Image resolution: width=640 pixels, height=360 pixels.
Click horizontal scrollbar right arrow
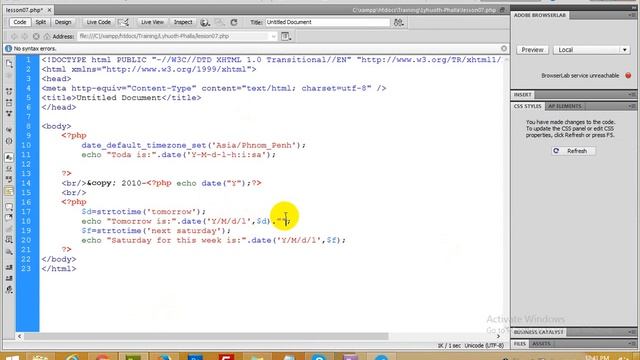498,336
